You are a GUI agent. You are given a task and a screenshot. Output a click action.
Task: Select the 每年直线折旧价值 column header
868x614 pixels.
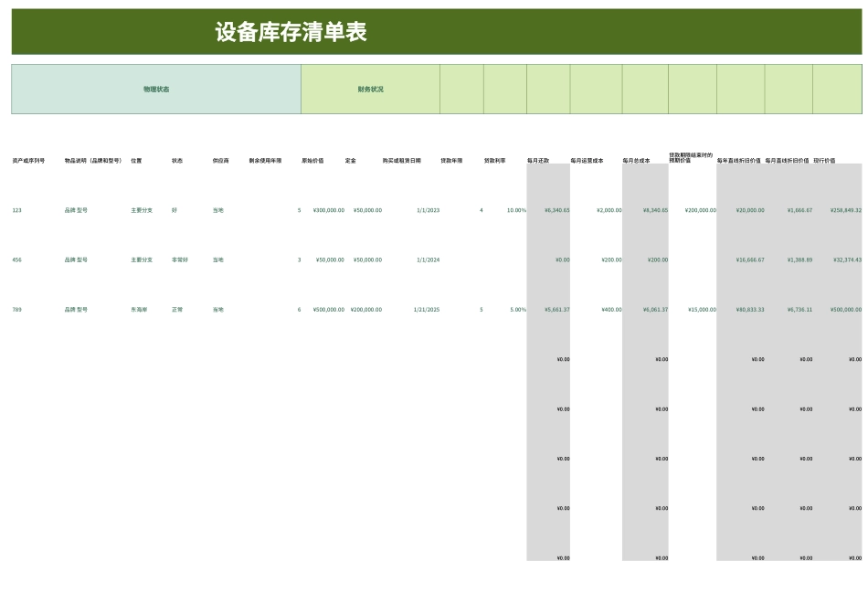point(738,161)
